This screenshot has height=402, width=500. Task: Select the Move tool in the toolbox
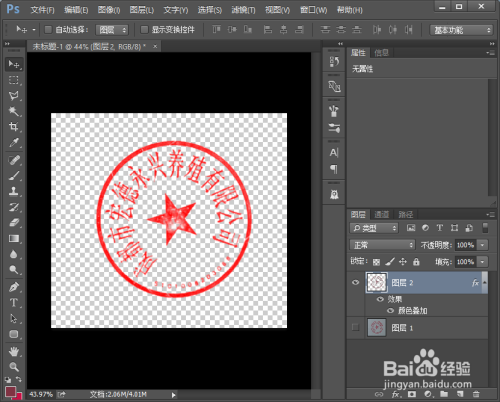click(14, 64)
